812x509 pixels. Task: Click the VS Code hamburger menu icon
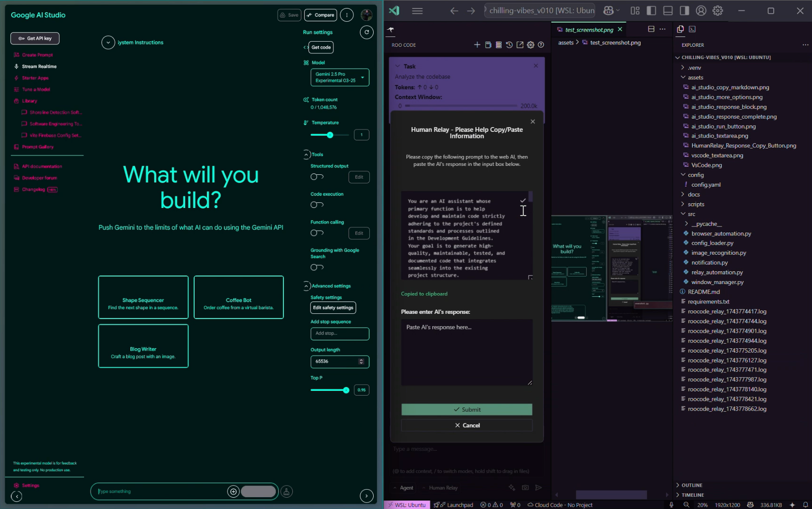(417, 10)
